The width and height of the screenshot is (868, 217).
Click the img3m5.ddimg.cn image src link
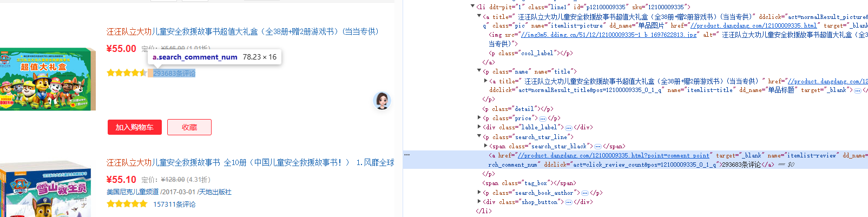click(x=608, y=35)
